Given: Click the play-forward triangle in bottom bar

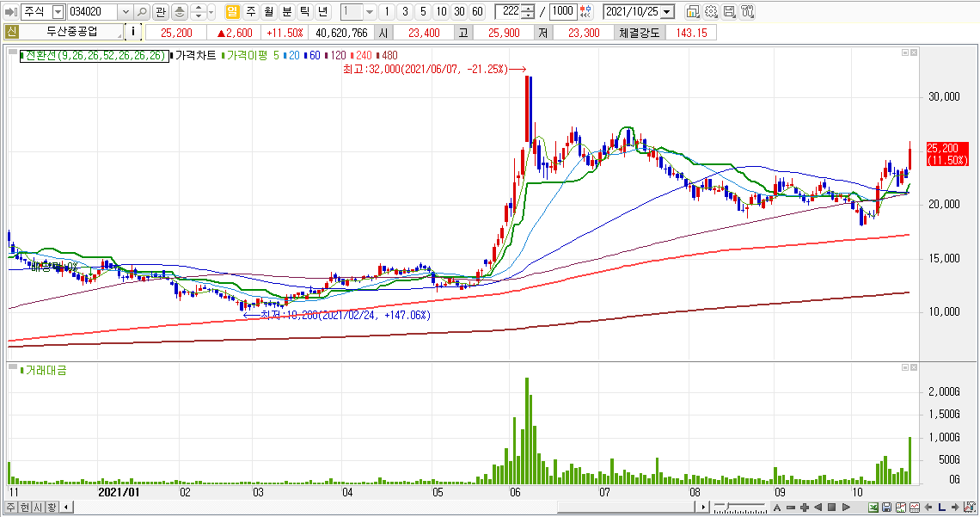Looking at the screenshot, I should tap(846, 507).
